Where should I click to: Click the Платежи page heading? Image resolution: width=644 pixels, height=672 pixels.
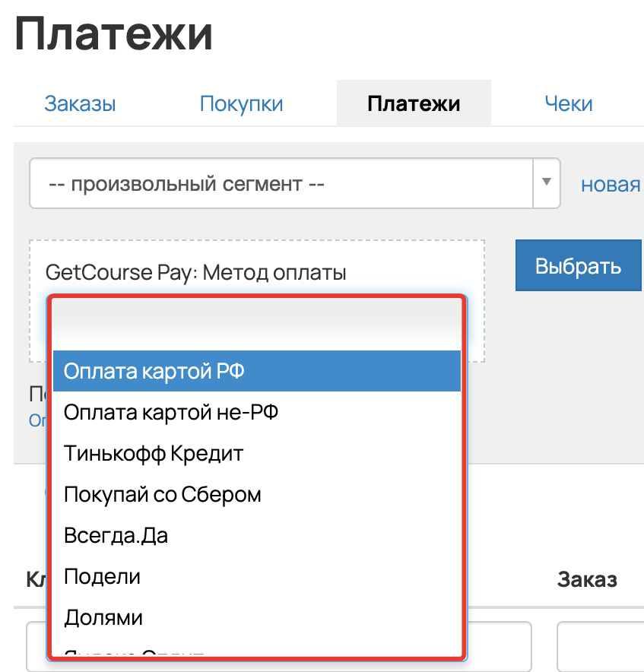click(x=113, y=34)
